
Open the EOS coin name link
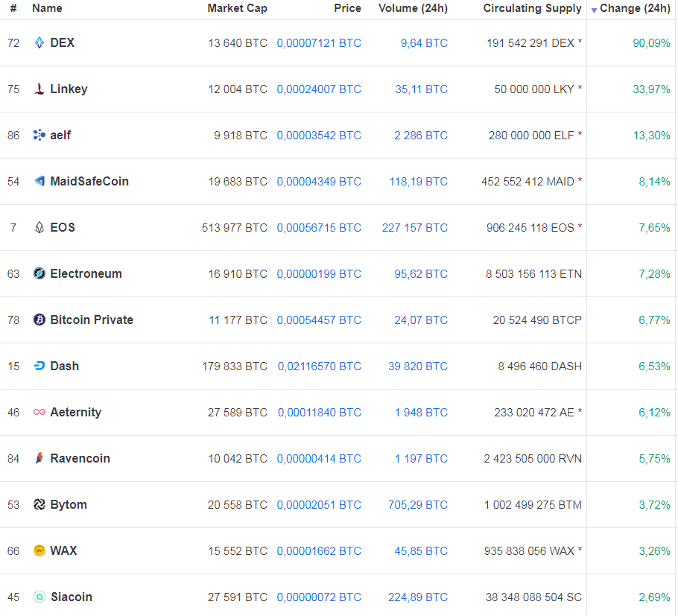(63, 227)
